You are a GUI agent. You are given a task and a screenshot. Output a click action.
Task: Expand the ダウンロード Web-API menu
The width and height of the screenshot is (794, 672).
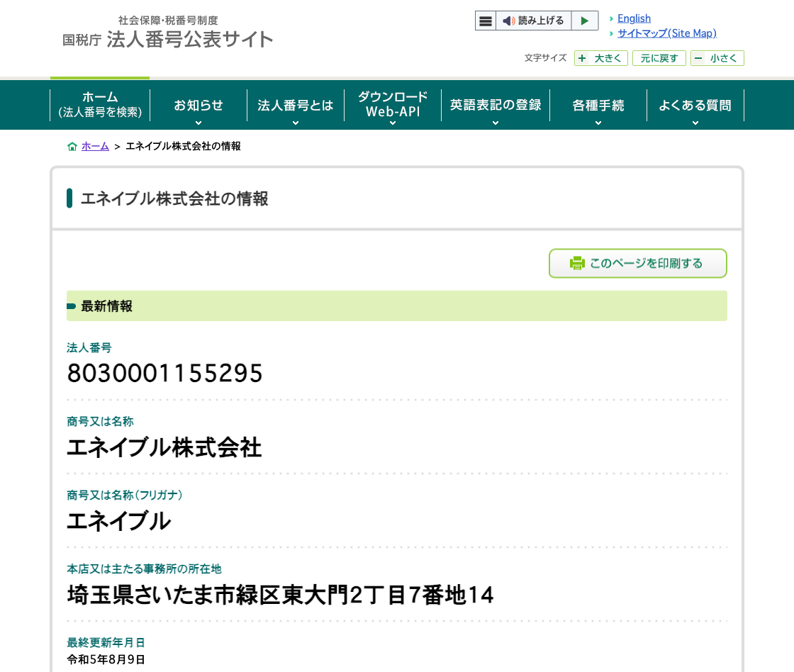pyautogui.click(x=393, y=106)
